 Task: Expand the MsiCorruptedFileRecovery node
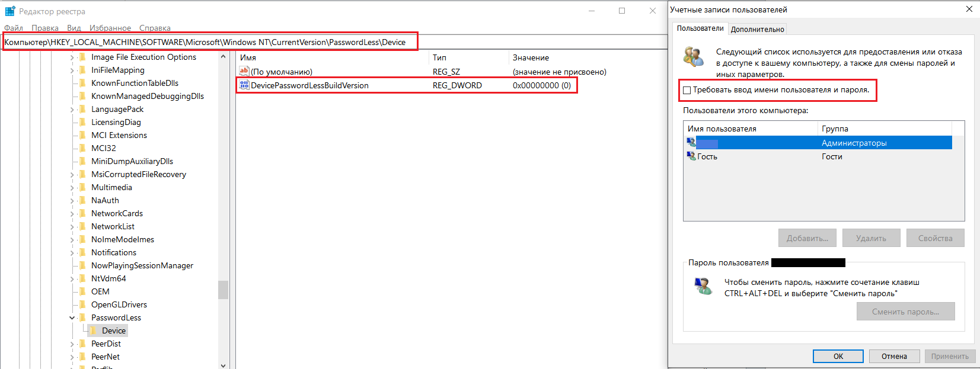tap(72, 174)
